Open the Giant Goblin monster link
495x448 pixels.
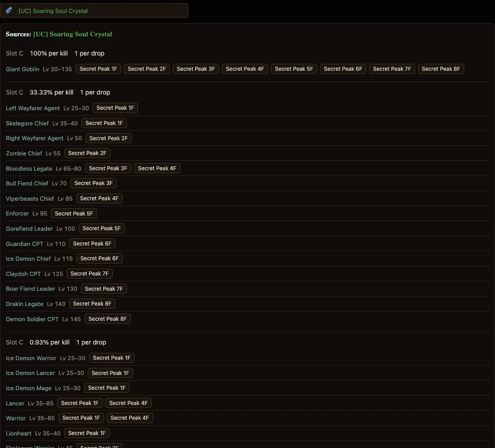[22, 69]
